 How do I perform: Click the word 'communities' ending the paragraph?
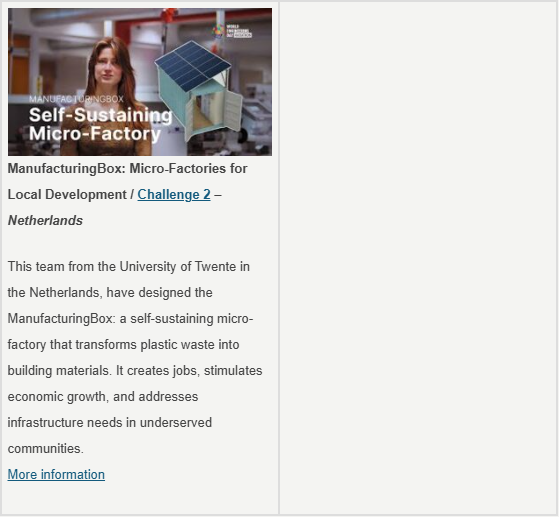(x=46, y=449)
